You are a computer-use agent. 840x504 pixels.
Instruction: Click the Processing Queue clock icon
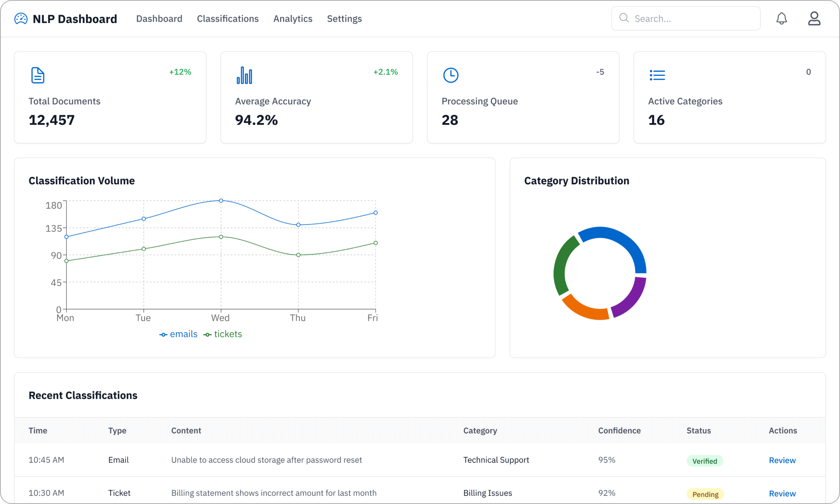coord(451,75)
